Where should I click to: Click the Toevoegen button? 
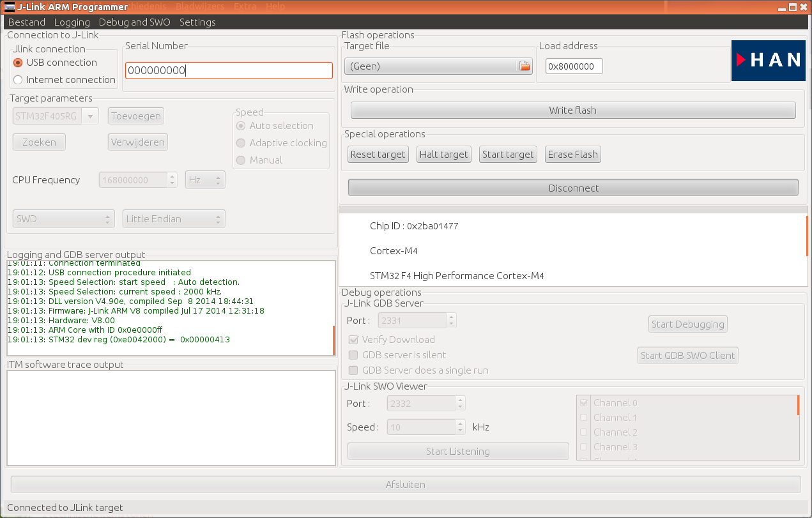pos(135,116)
